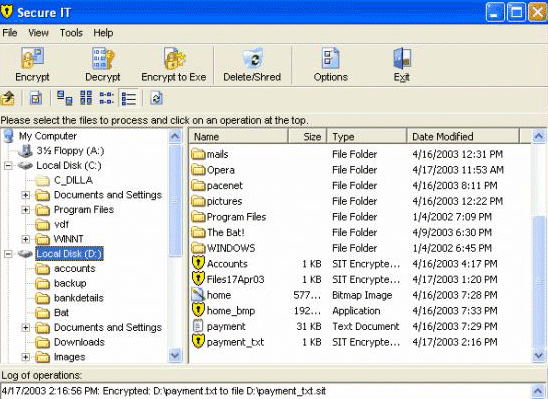The image size is (548, 399).
Task: Click the payment_txt shield icon
Action: coord(198,341)
